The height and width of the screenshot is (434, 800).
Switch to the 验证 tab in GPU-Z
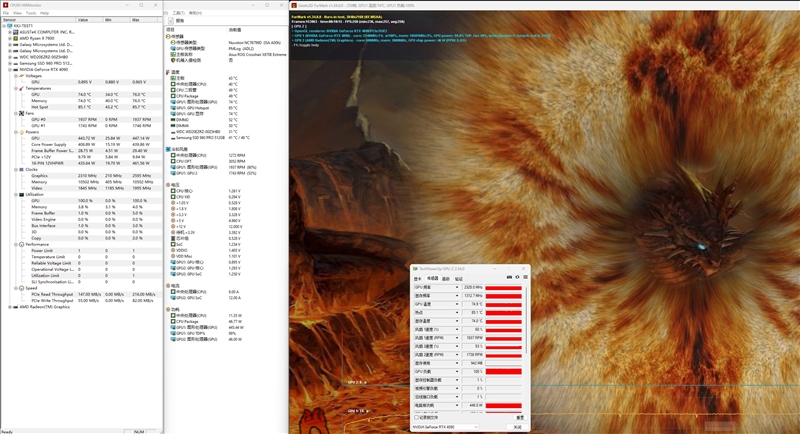click(x=459, y=278)
